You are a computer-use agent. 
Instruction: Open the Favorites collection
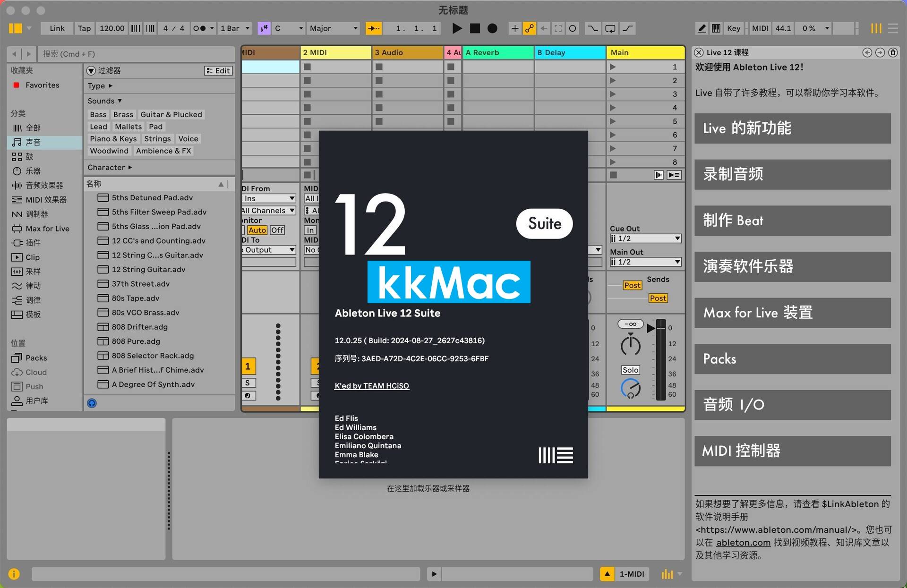point(43,85)
